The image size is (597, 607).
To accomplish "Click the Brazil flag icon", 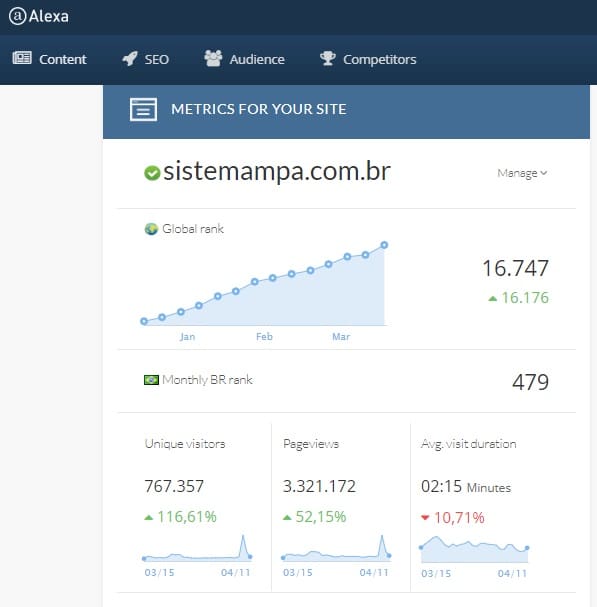I will pyautogui.click(x=151, y=380).
